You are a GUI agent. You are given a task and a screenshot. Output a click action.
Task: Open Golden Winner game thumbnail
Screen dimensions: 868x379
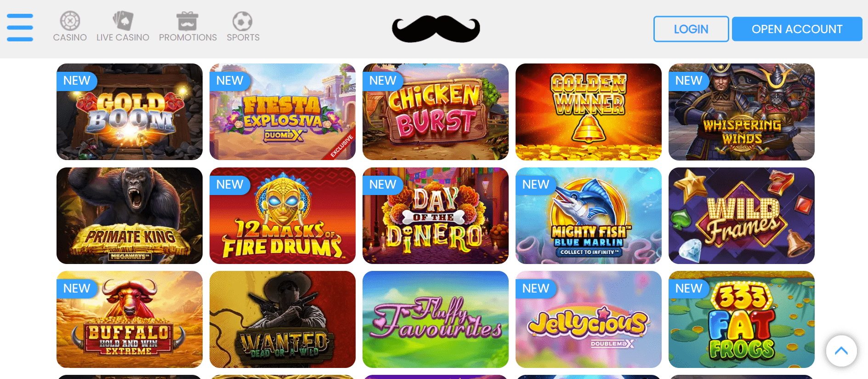[x=589, y=112]
